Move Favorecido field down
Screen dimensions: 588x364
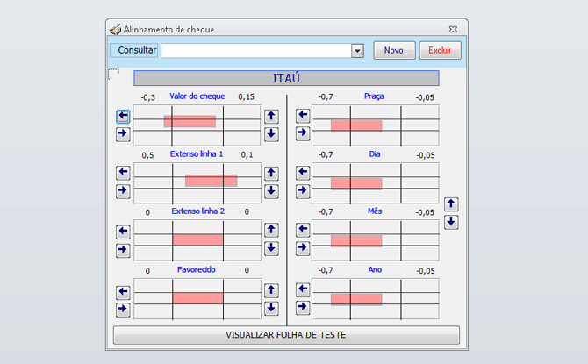271,308
